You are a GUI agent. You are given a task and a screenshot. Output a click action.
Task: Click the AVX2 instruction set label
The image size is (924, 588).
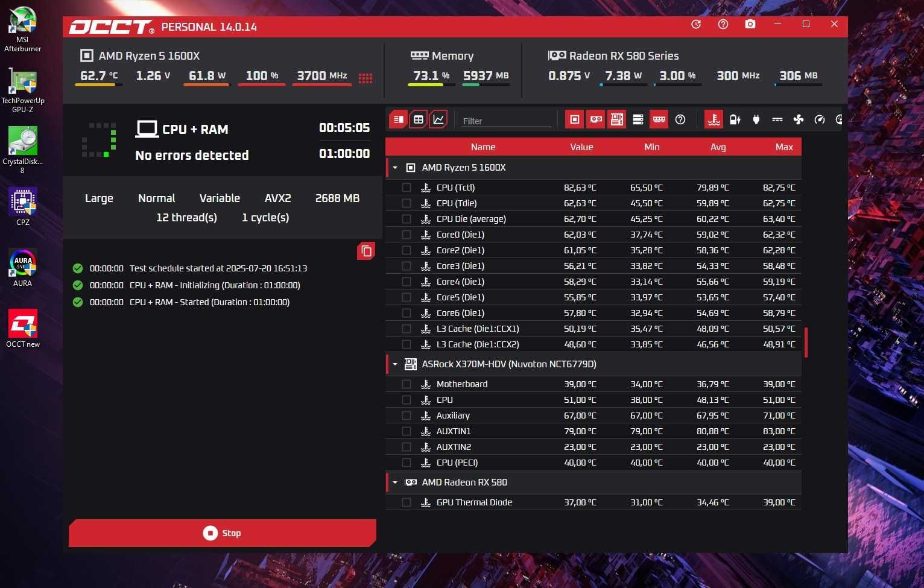point(277,198)
